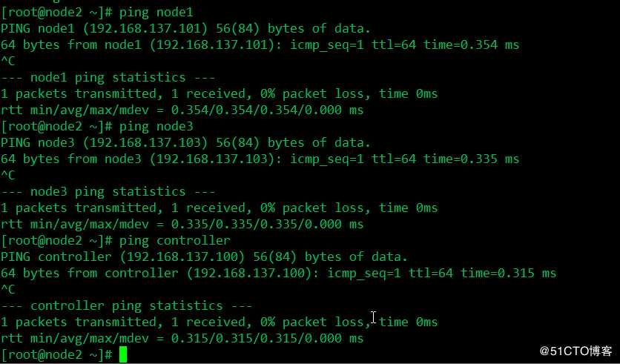The width and height of the screenshot is (620, 364).
Task: Click the "time=0.315 ms" value
Action: click(x=509, y=273)
